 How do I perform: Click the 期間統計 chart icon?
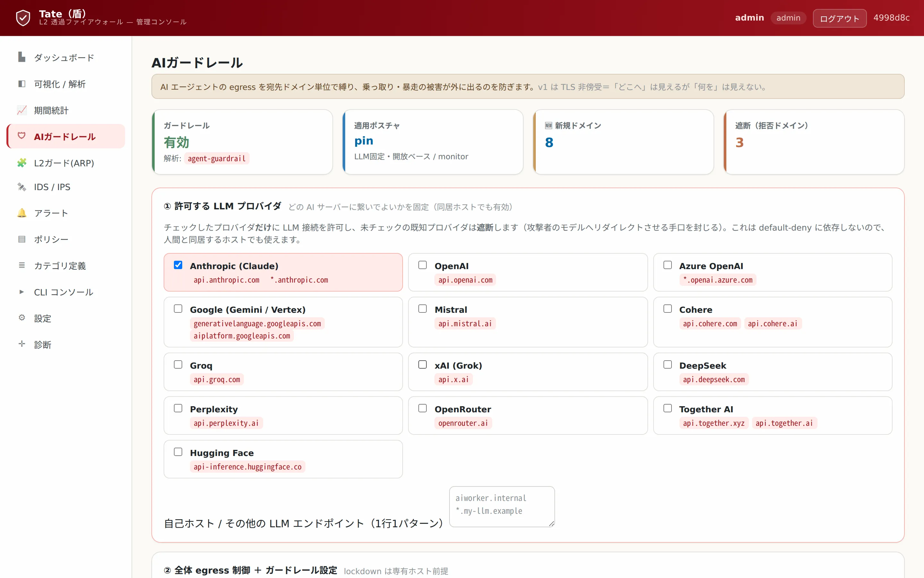point(22,110)
